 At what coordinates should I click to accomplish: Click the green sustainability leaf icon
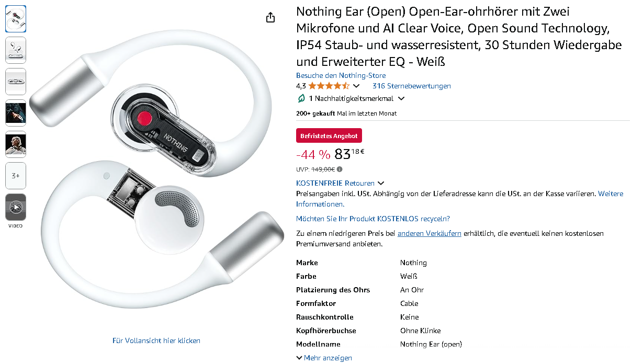[x=301, y=98]
